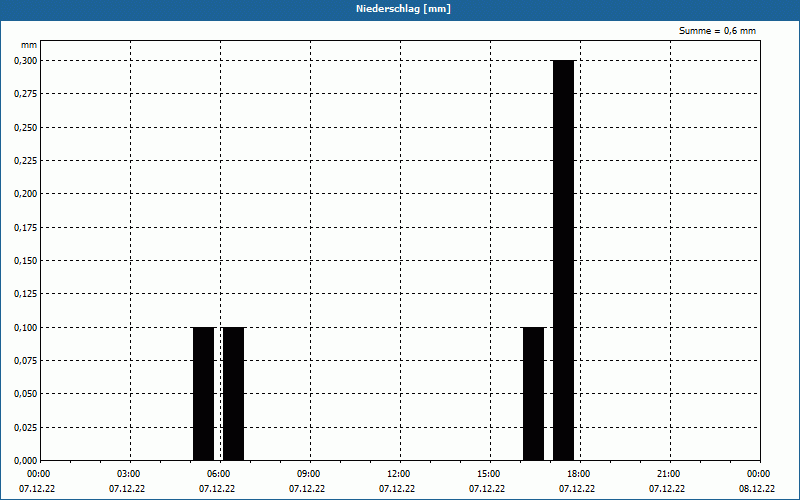
Task: Click the bar just after 06:00
Action: point(234,394)
